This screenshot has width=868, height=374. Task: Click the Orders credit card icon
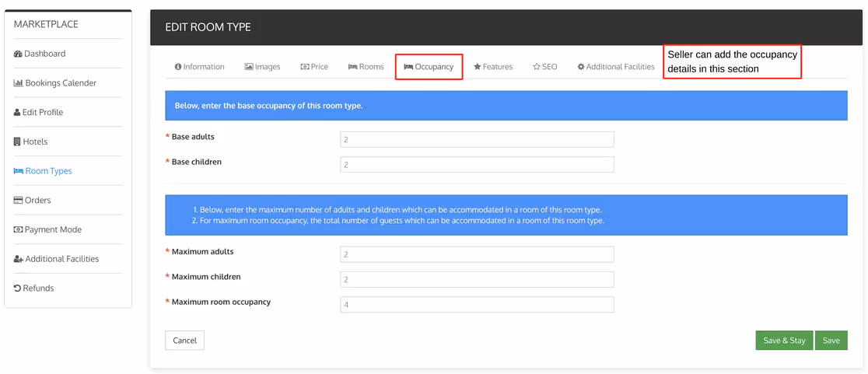click(18, 201)
